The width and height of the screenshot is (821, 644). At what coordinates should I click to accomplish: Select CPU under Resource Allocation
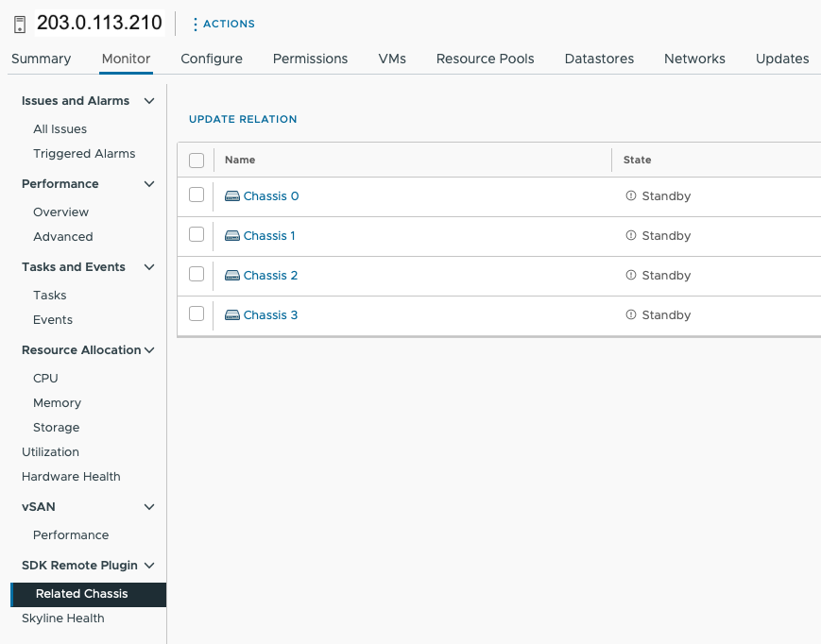(45, 379)
